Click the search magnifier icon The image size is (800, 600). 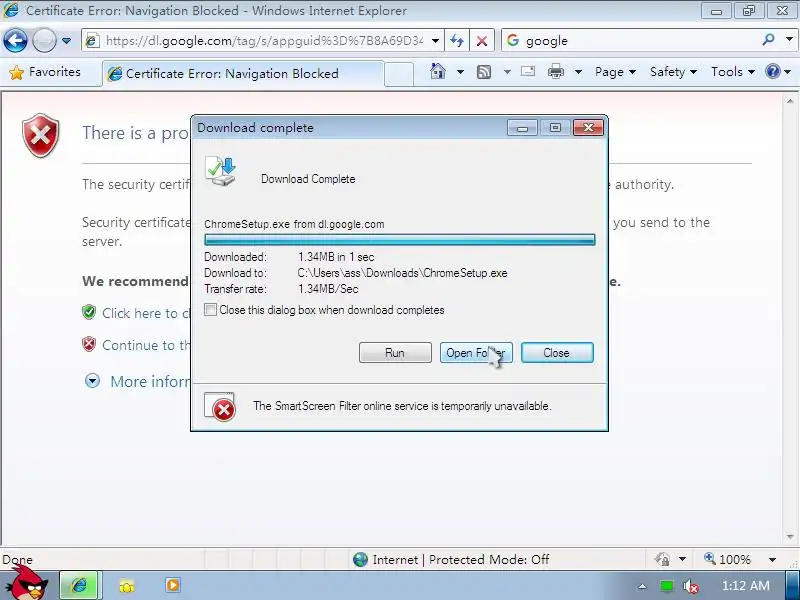coord(768,40)
